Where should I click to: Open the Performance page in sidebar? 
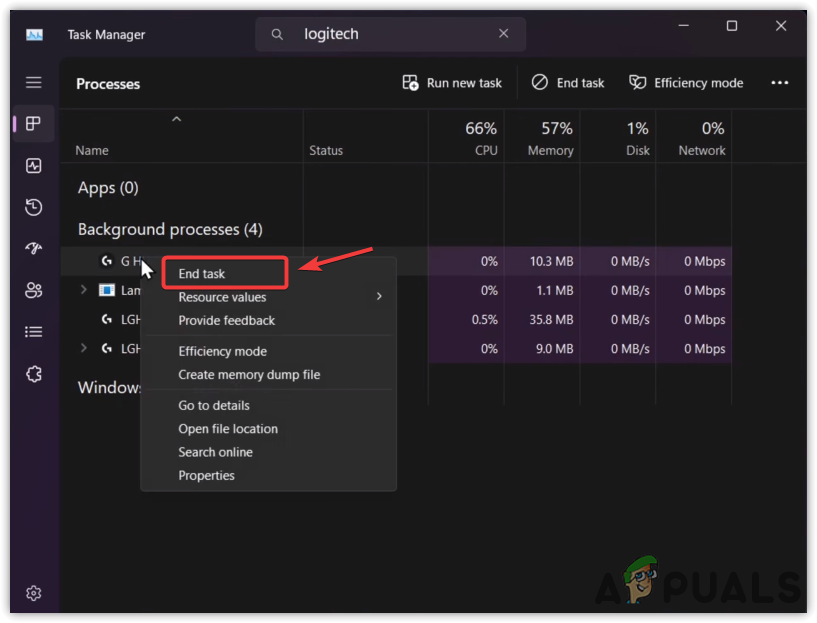click(34, 166)
